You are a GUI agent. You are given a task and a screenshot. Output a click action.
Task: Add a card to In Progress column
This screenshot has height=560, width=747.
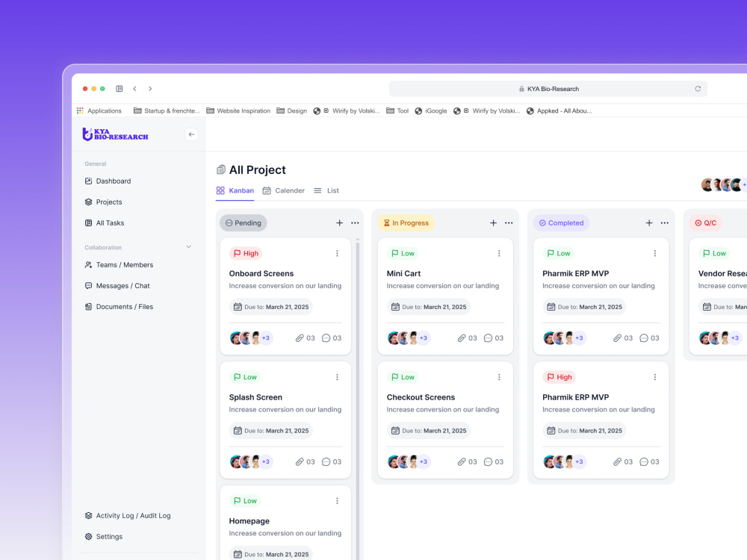[x=493, y=223]
